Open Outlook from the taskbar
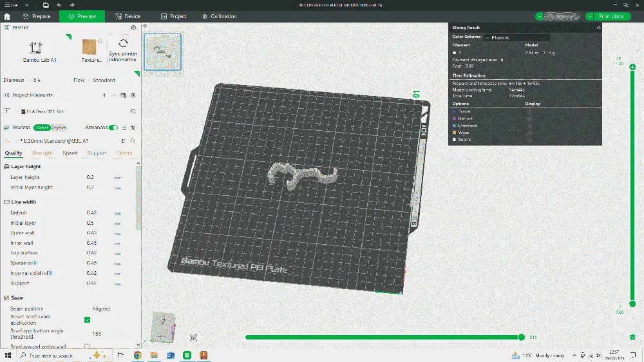The width and height of the screenshot is (644, 362). (171, 356)
